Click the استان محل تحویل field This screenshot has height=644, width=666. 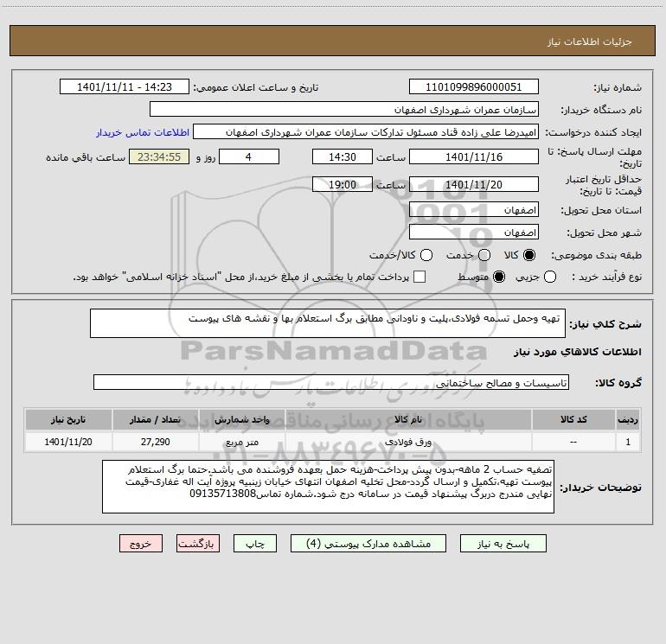tap(474, 210)
